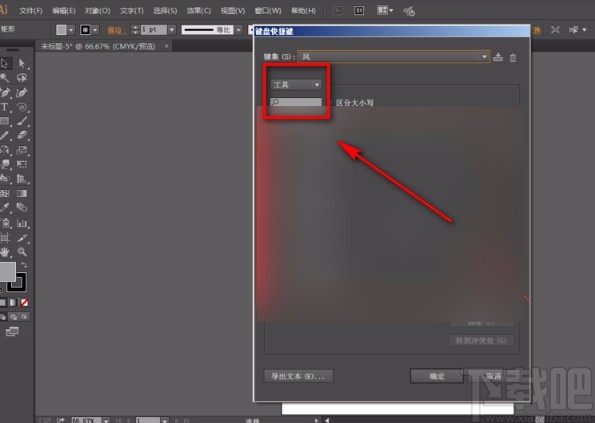Screen dimensions: 595x423
Task: Open the stroke color dropdown arrow
Action: click(95, 30)
